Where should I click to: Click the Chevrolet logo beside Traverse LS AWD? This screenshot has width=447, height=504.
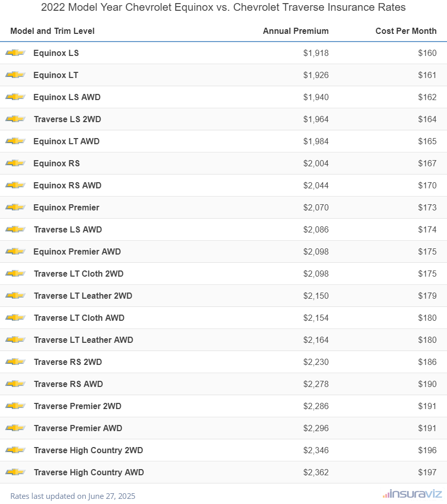(15, 229)
